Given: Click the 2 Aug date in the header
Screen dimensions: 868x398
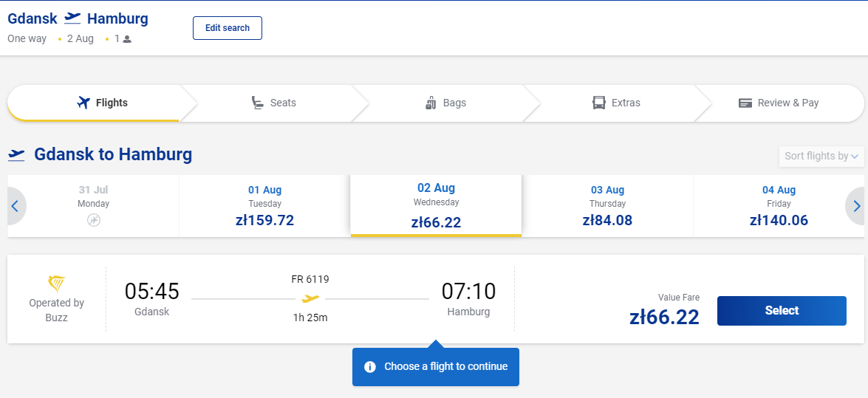Looking at the screenshot, I should [81, 39].
